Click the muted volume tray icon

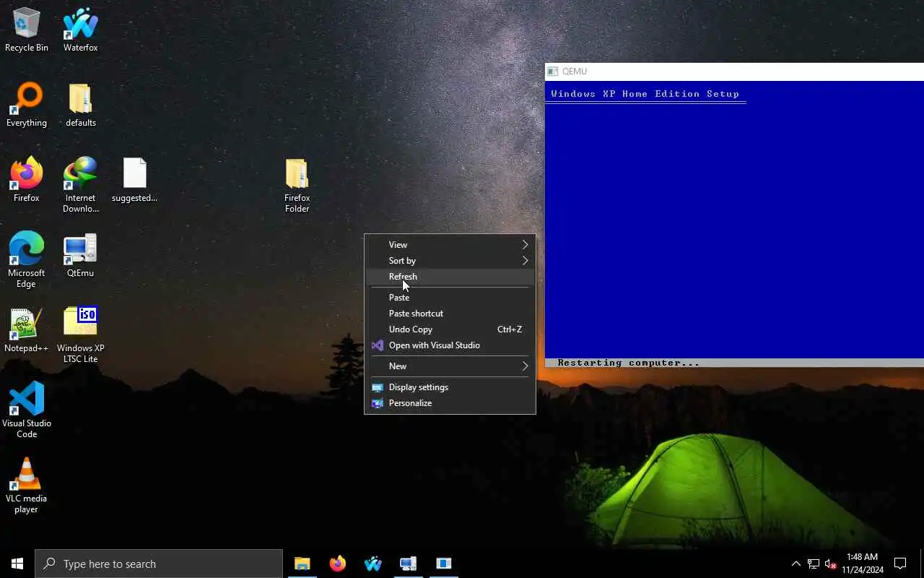(x=830, y=564)
